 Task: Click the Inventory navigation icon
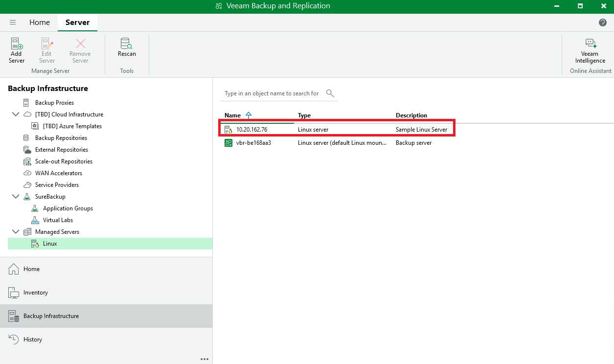pos(13,292)
